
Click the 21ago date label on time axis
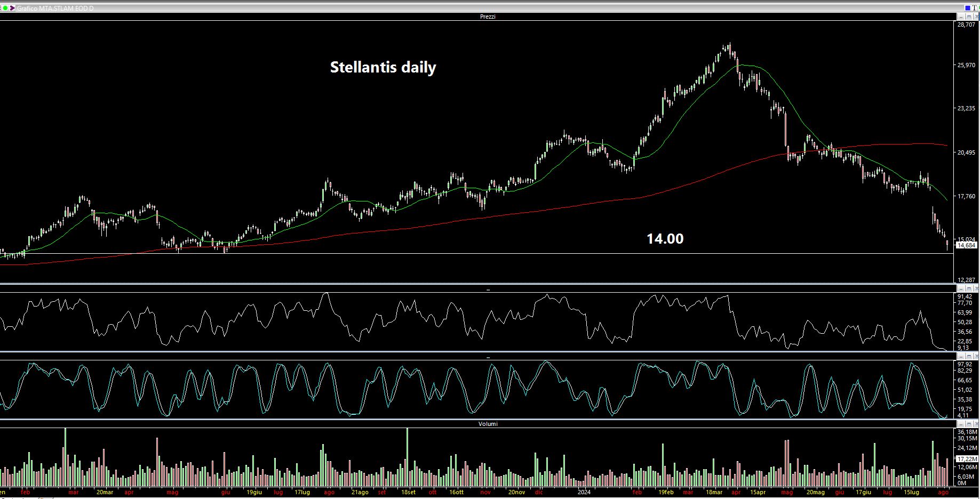(x=360, y=492)
